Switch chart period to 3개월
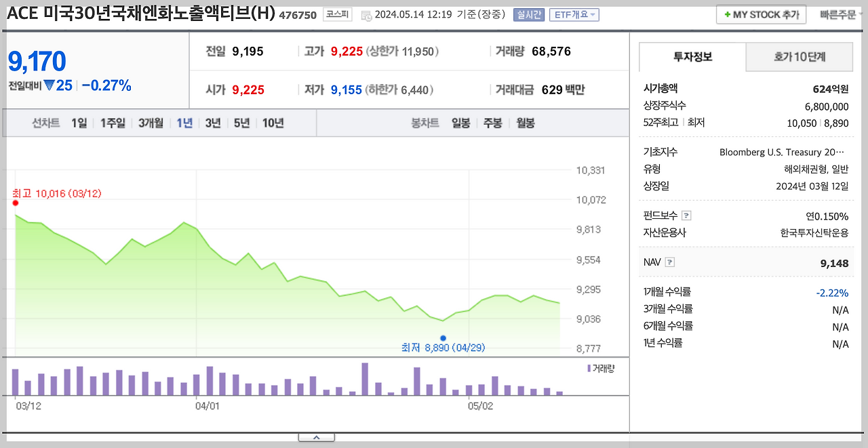Screen dimensions: 868x448 [x=150, y=123]
